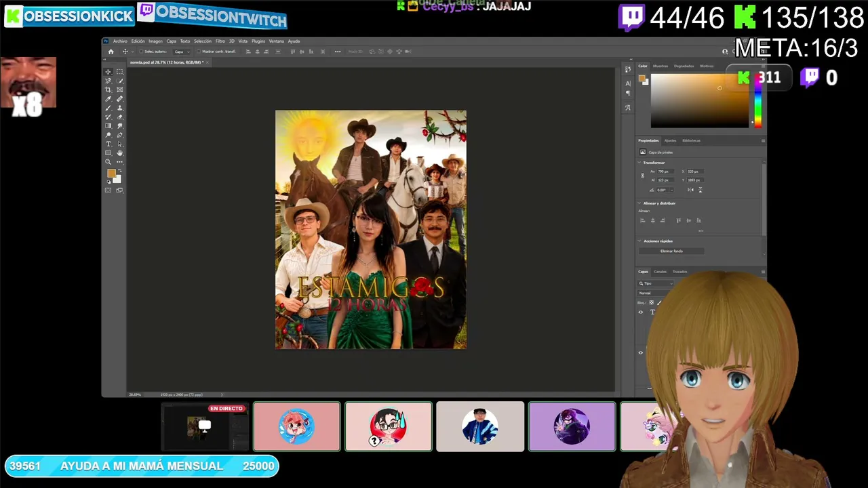The image size is (868, 488).
Task: Click the Home icon in options bar
Action: coord(111,52)
